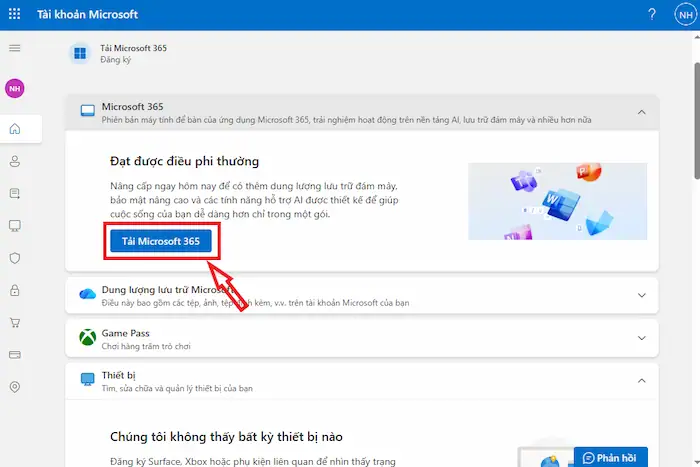Click the Tải Microsoft 365 button
The height and width of the screenshot is (467, 700).
click(161, 241)
